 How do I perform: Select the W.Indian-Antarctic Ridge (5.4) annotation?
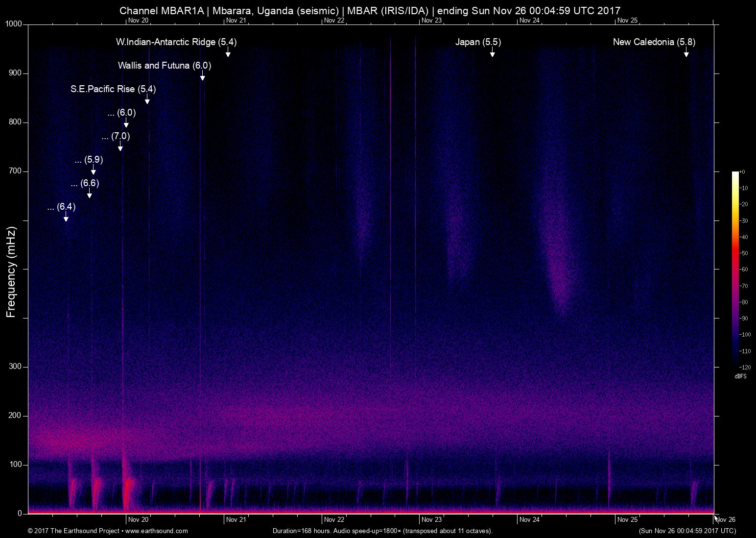tap(175, 42)
